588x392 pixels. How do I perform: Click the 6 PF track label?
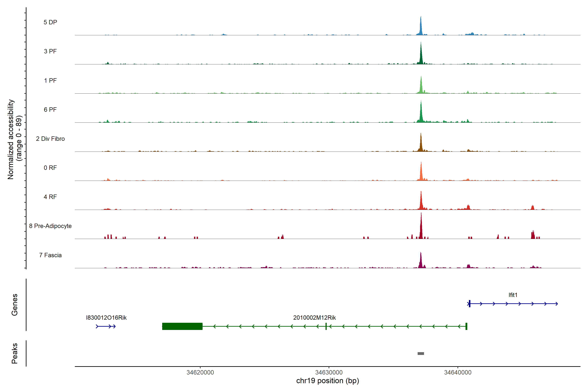(x=50, y=109)
